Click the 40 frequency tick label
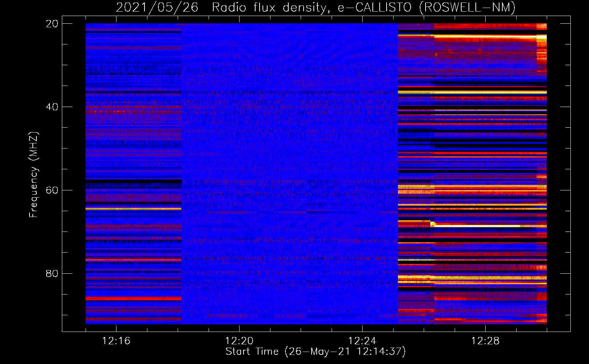Screen dimensions: 589x364 click(52, 107)
